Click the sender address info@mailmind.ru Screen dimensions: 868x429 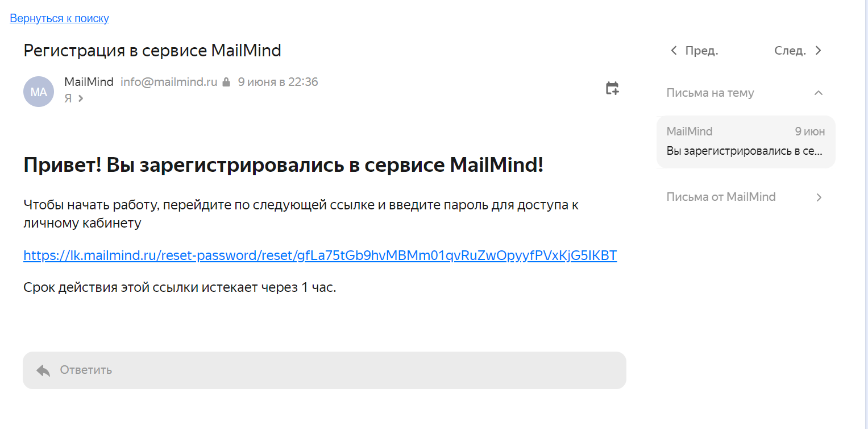click(x=169, y=82)
